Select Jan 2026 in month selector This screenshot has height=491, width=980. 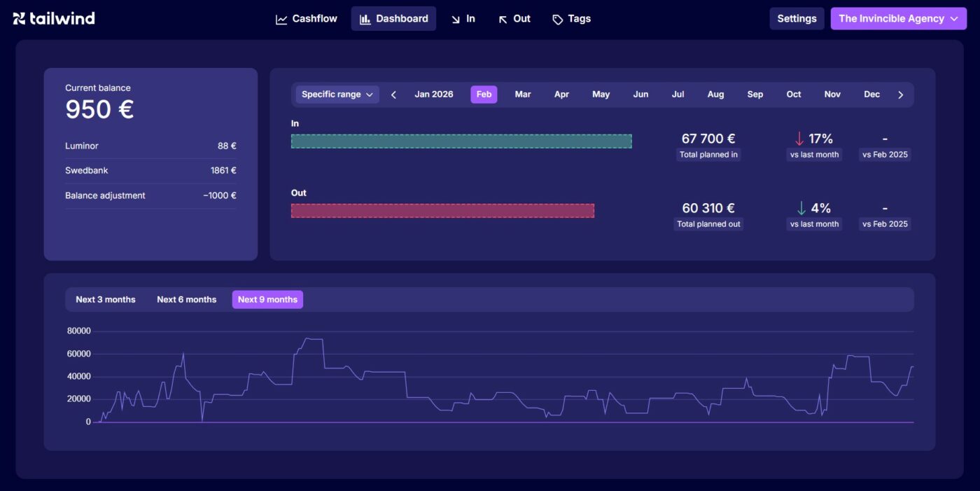pyautogui.click(x=433, y=95)
